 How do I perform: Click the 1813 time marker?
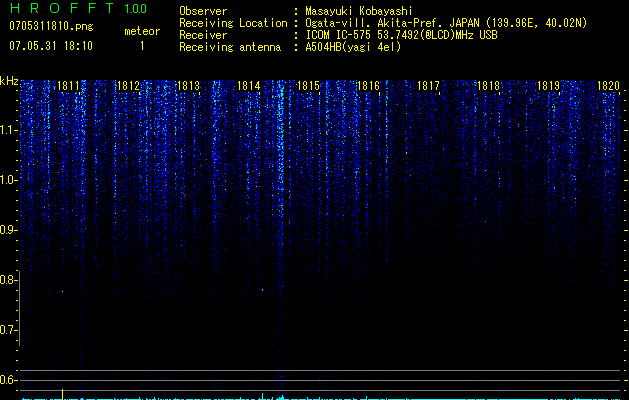[188, 86]
